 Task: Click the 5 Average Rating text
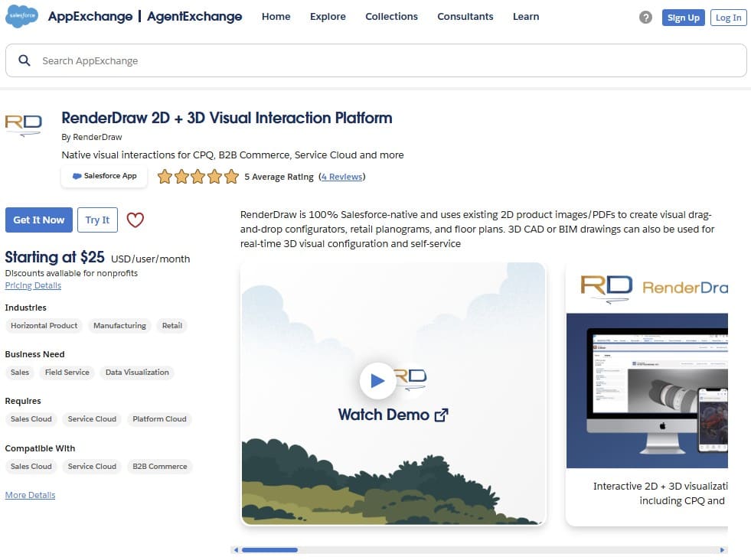coord(279,177)
